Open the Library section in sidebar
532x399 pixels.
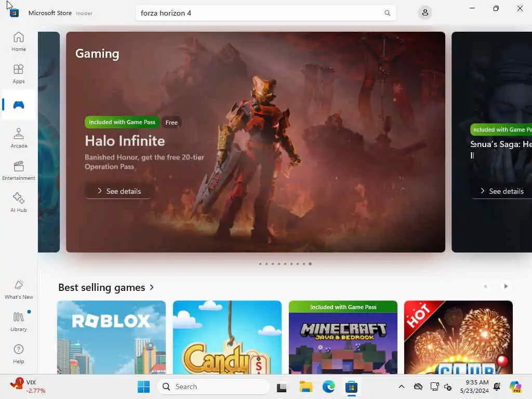[x=19, y=322]
